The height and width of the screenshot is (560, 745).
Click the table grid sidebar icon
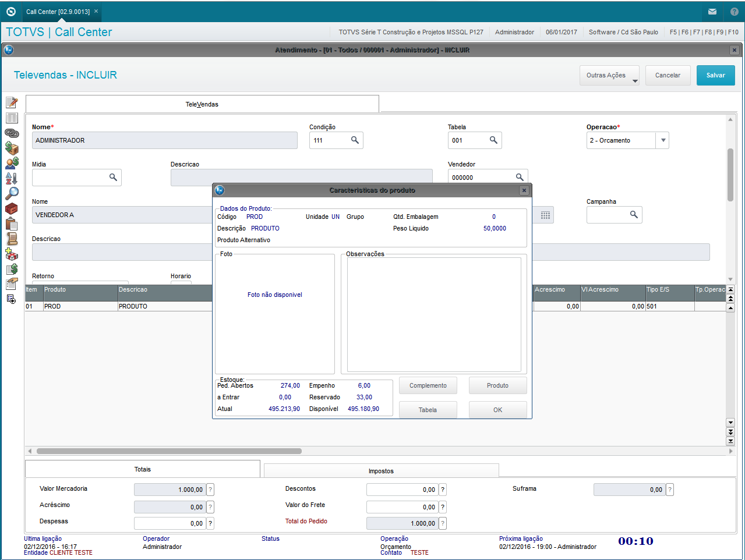(12, 118)
